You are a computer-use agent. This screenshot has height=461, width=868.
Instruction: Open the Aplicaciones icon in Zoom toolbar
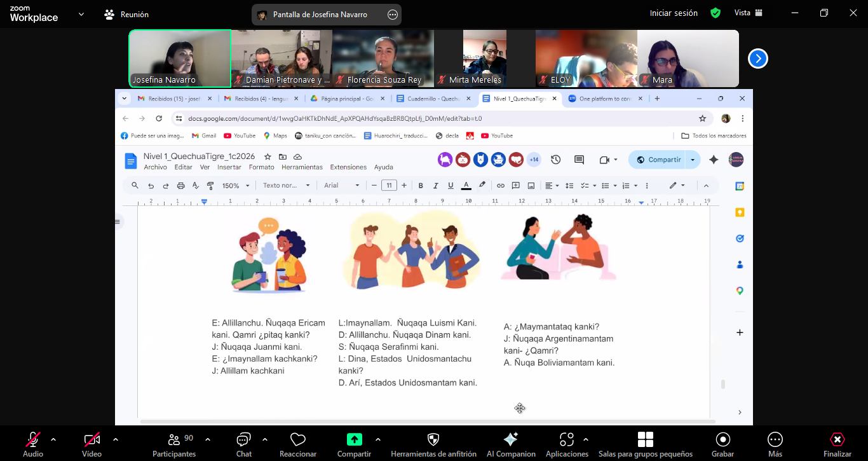tap(567, 444)
